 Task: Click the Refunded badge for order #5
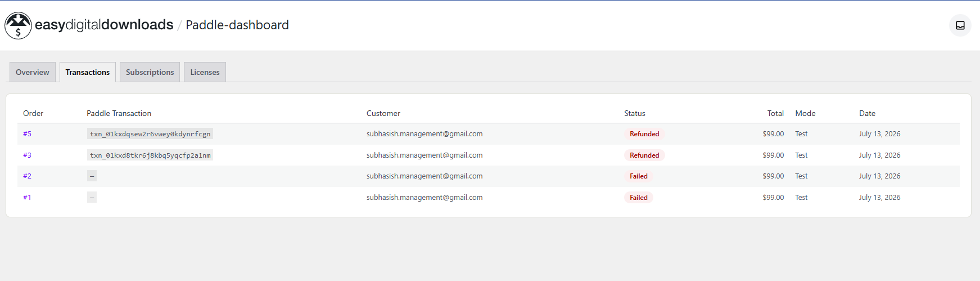pos(644,134)
